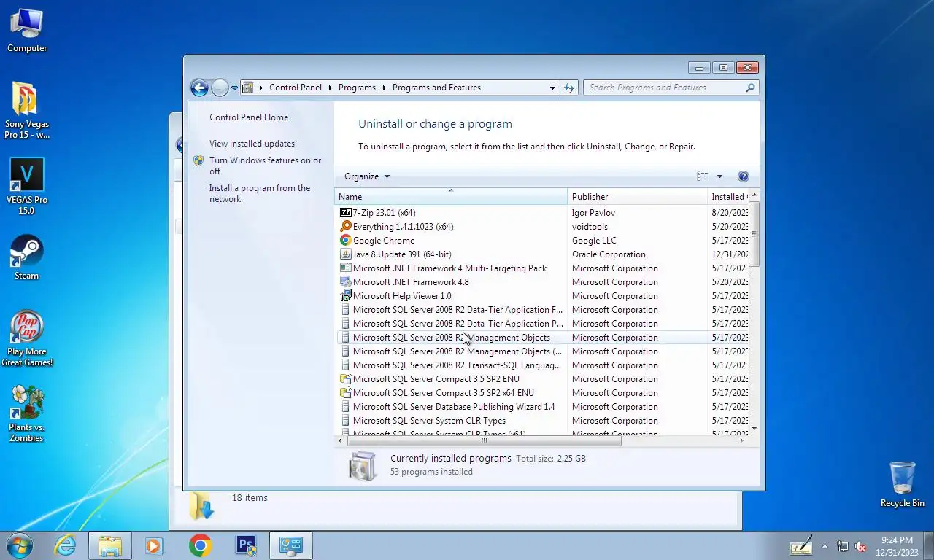The height and width of the screenshot is (560, 934).
Task: Click Turn Windows features on or off
Action: coord(265,166)
